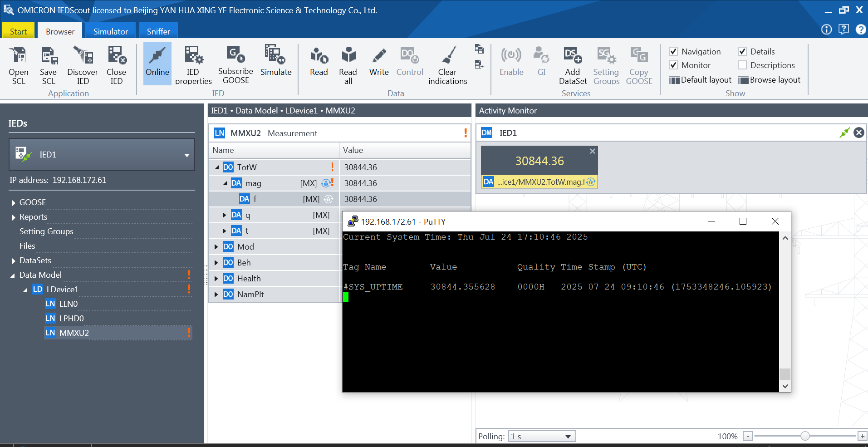Click the zoom slider handle

point(805,436)
